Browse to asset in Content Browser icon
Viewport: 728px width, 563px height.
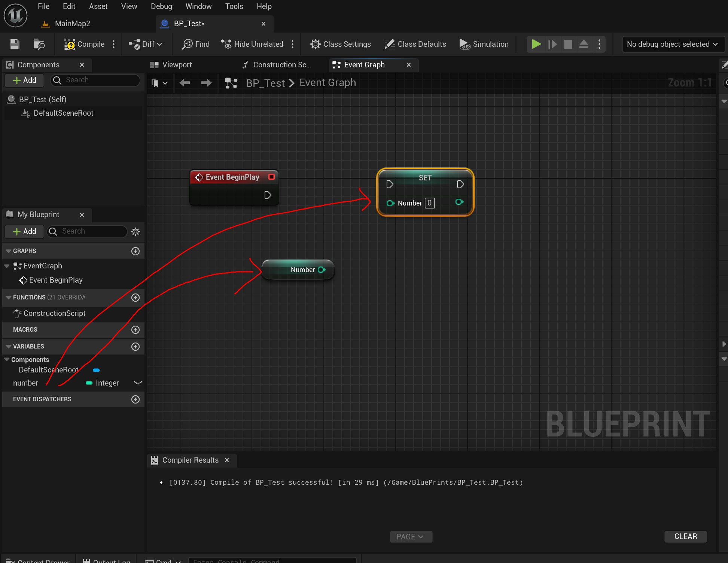click(39, 44)
